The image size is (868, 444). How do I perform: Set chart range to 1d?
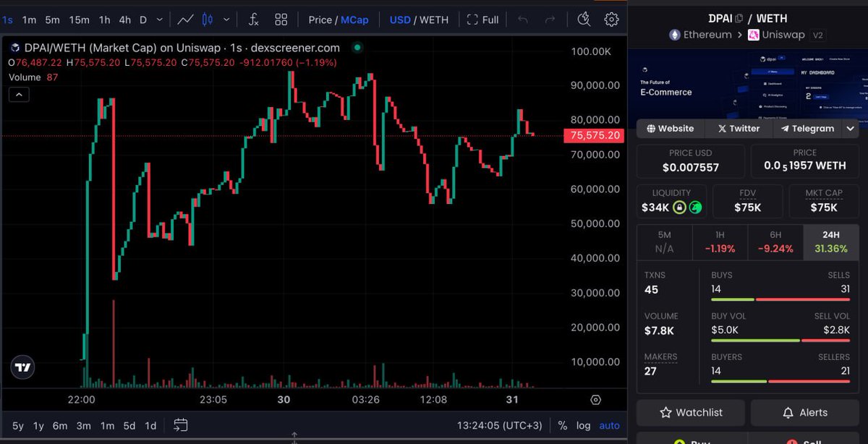click(150, 425)
